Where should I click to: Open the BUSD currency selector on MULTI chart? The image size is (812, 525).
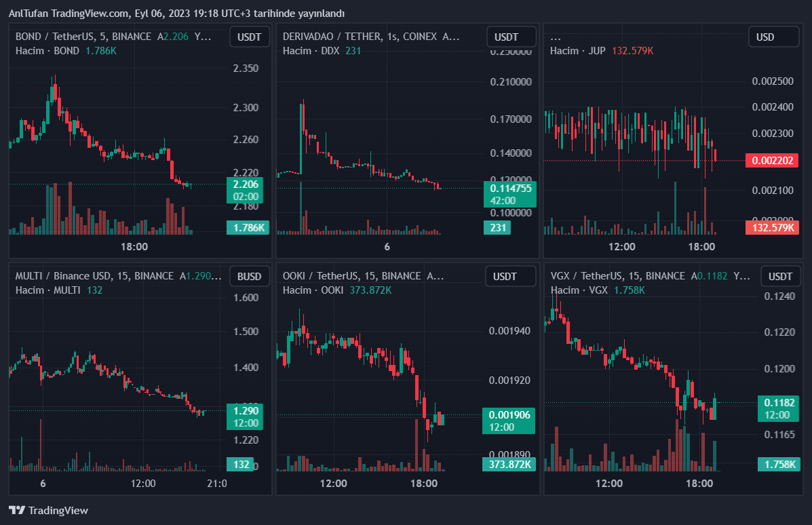(x=250, y=276)
